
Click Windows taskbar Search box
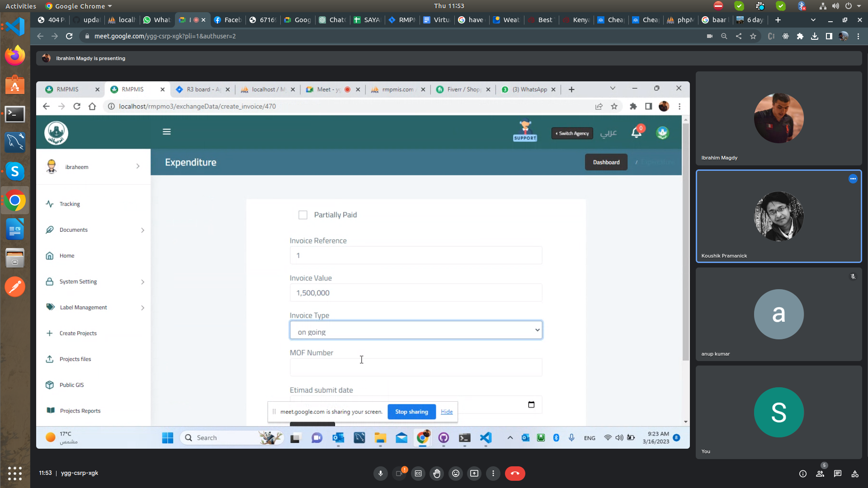(x=231, y=438)
